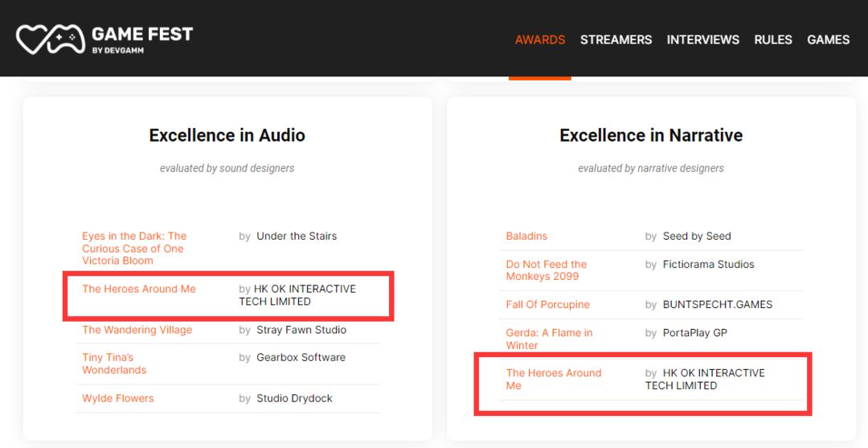Screen dimensions: 868x448
Task: Click 'Fictiorama Studios' developer name
Action: [x=709, y=265]
